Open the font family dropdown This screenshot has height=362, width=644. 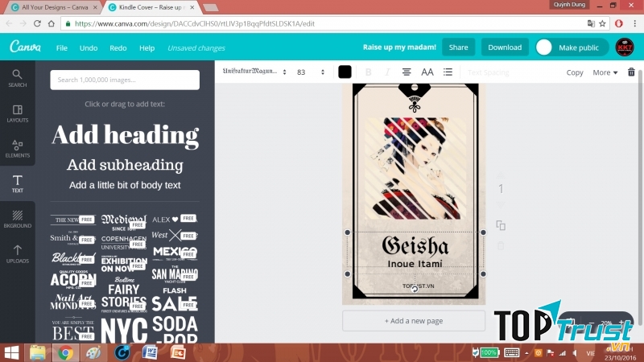pyautogui.click(x=254, y=72)
